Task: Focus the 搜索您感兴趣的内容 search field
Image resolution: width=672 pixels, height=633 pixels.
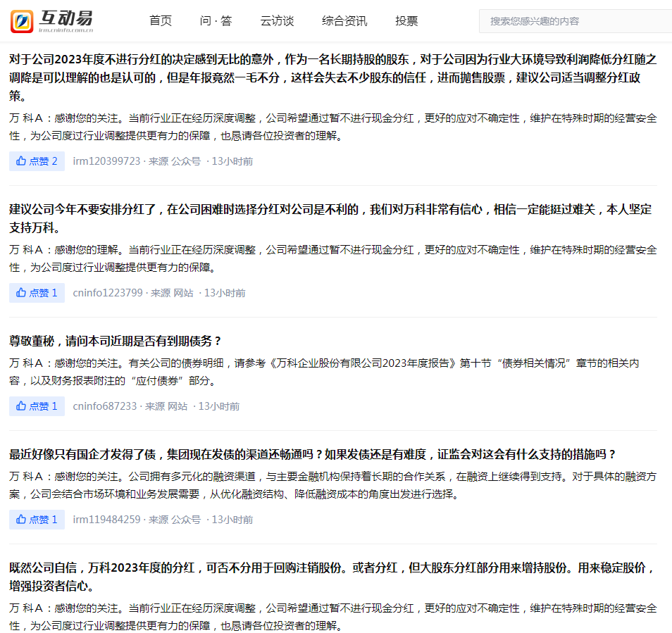Action: pyautogui.click(x=575, y=21)
